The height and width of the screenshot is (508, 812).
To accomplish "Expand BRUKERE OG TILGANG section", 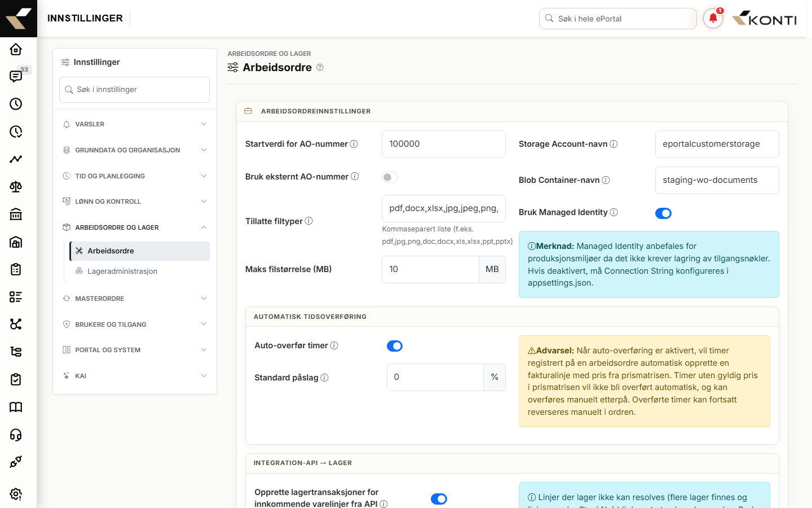I will click(135, 325).
